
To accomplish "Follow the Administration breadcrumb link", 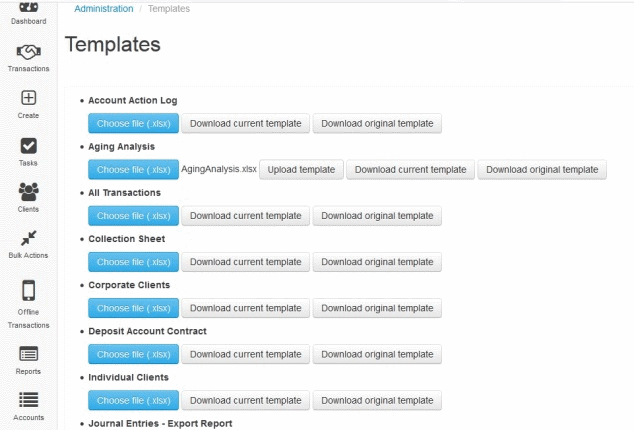I will tap(104, 8).
